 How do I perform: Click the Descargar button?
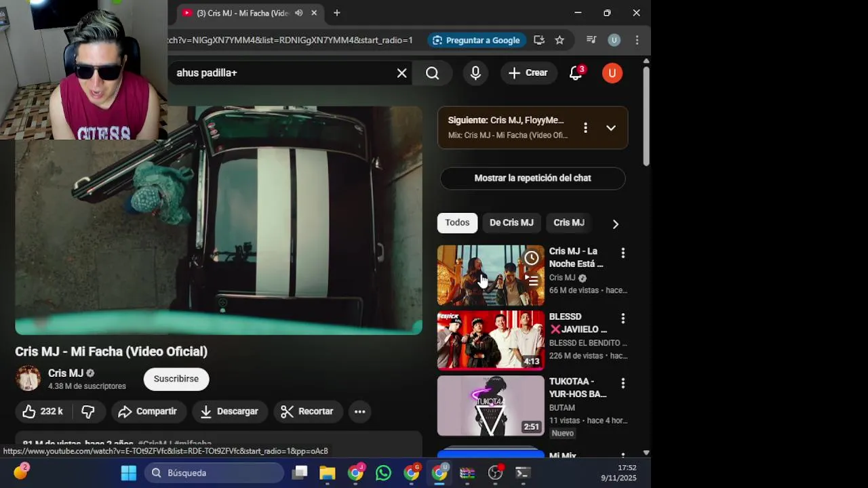pos(229,411)
